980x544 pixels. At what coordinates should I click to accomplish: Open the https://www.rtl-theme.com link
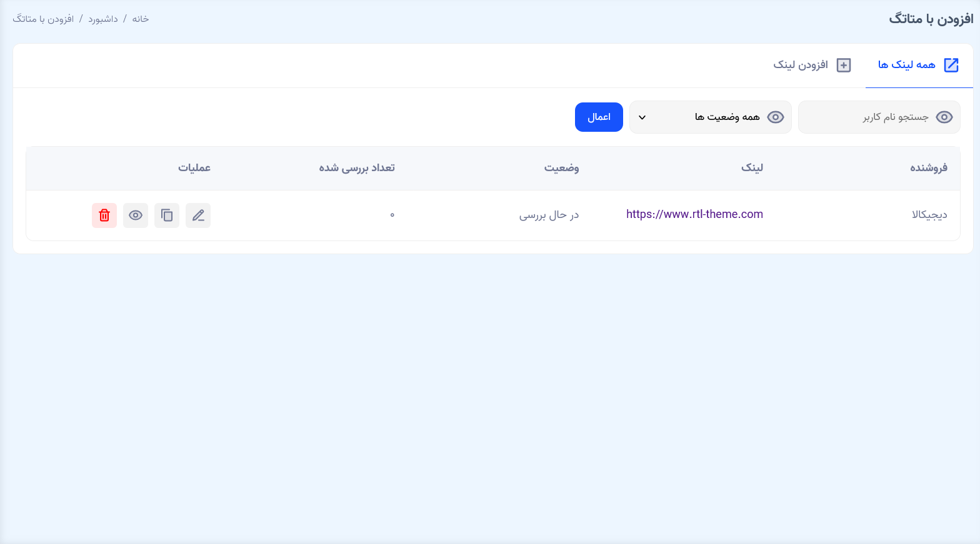tap(694, 214)
